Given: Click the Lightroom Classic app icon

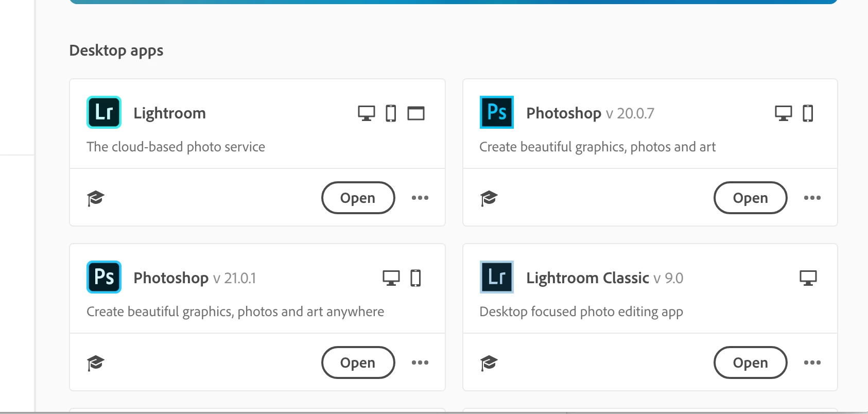Looking at the screenshot, I should (497, 277).
